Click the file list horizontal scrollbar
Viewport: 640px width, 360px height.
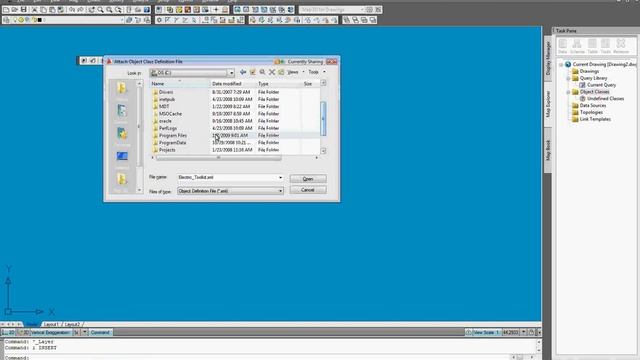[x=218, y=158]
